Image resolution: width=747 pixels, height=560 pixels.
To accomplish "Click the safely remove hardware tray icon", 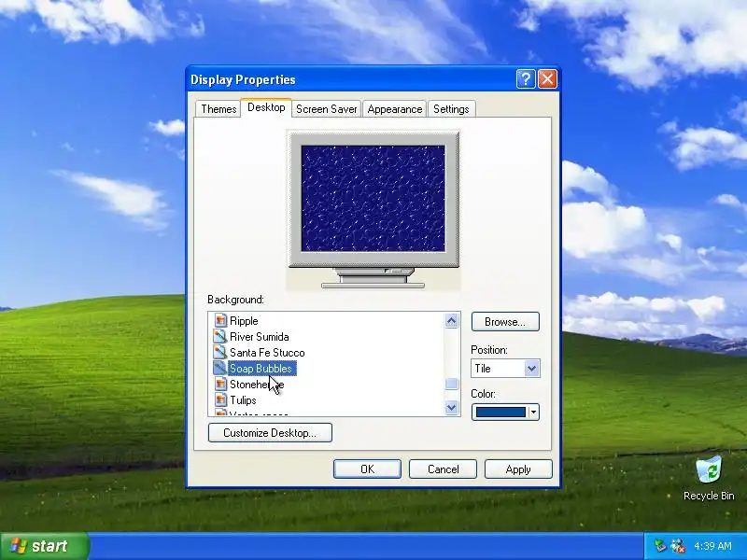I will click(x=660, y=546).
